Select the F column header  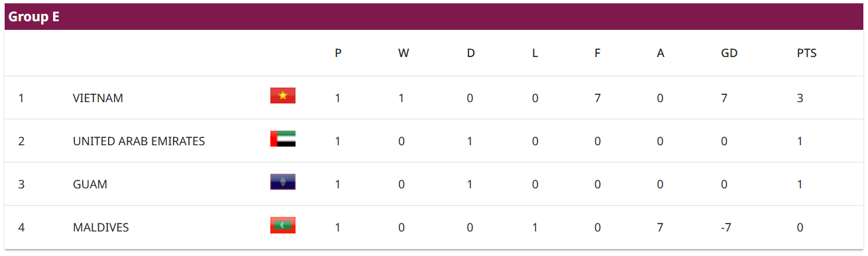597,54
